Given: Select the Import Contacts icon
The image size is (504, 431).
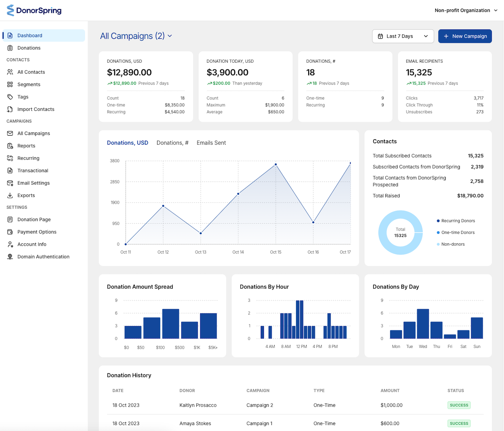Looking at the screenshot, I should point(10,109).
